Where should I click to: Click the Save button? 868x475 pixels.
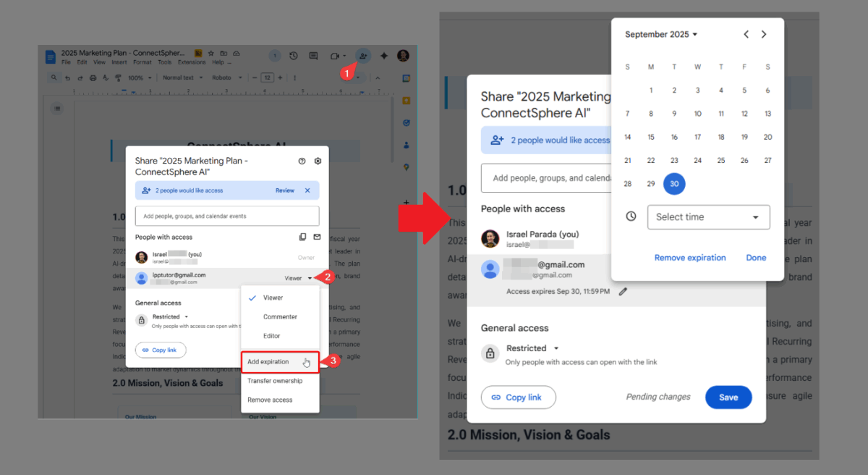coord(728,397)
